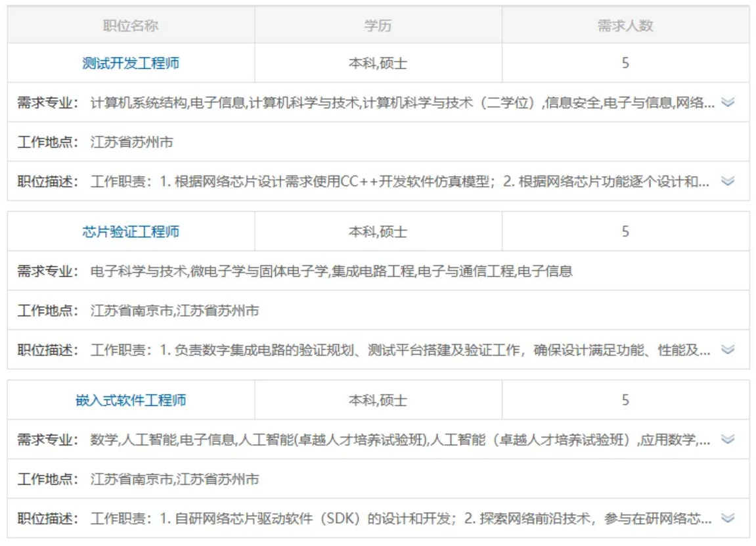Click the 工作地点 row under 嵌入式软件工程师

point(175,479)
